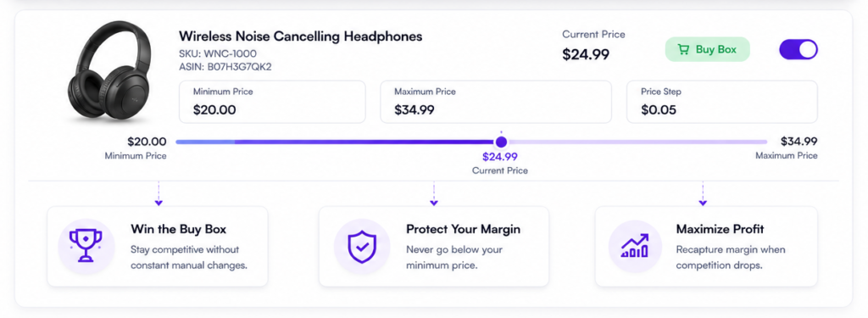
Task: Click the trophy icon for Win the Buy Box
Action: pyautogui.click(x=86, y=245)
